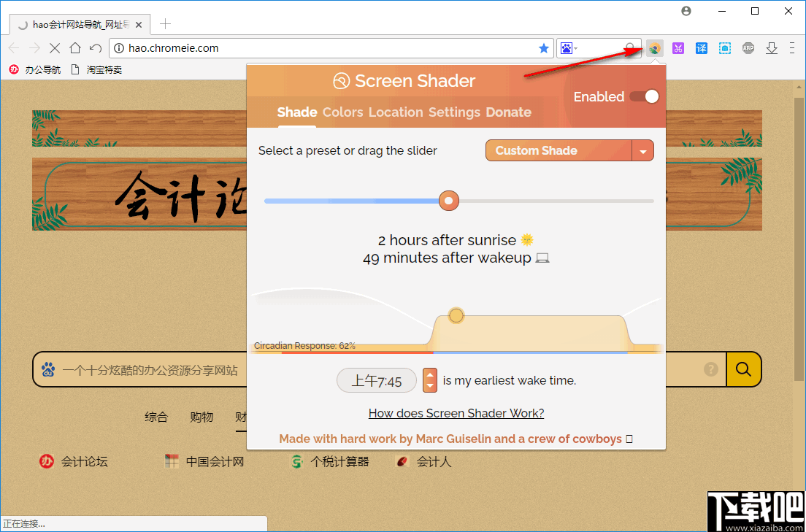Open the How does Screen Shader Work link
The height and width of the screenshot is (532, 806).
click(x=456, y=413)
